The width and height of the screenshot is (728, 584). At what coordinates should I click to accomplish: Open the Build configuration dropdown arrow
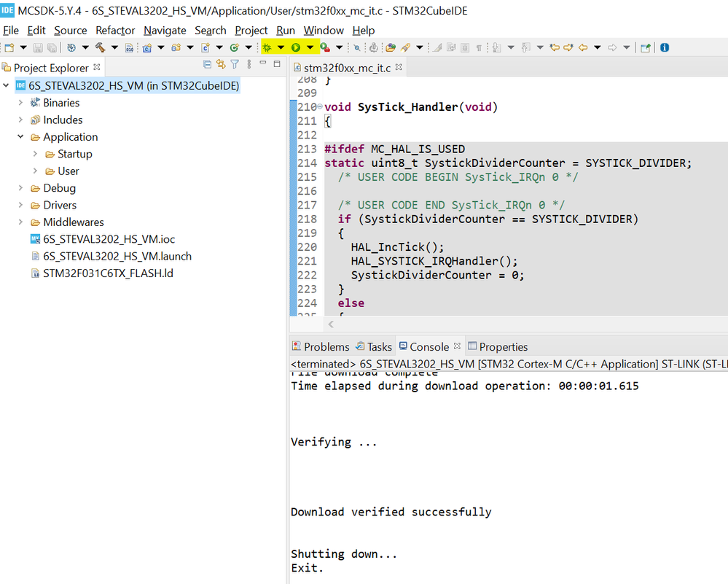(114, 47)
